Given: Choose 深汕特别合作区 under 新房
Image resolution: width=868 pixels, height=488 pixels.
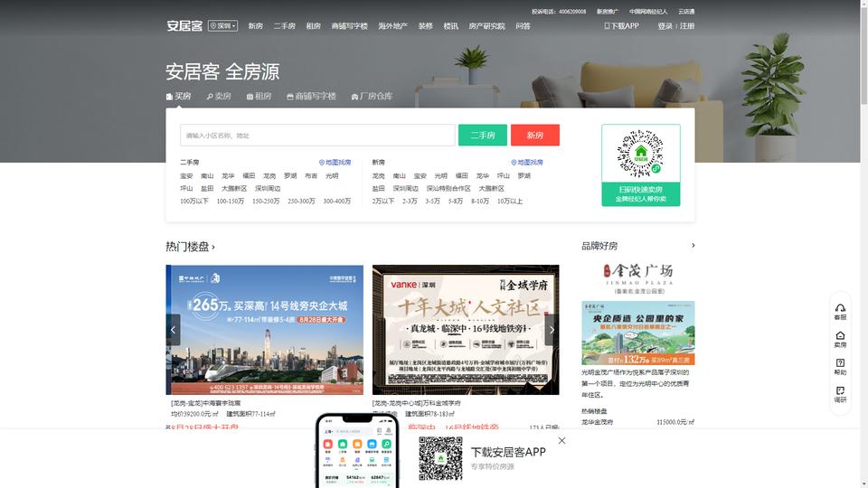Looking at the screenshot, I should click(448, 189).
